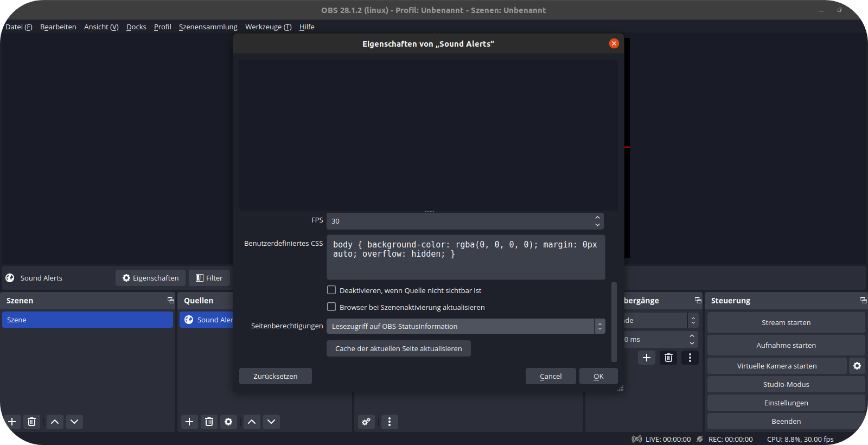
Task: Add a scene transition with plus icon
Action: [x=647, y=358]
